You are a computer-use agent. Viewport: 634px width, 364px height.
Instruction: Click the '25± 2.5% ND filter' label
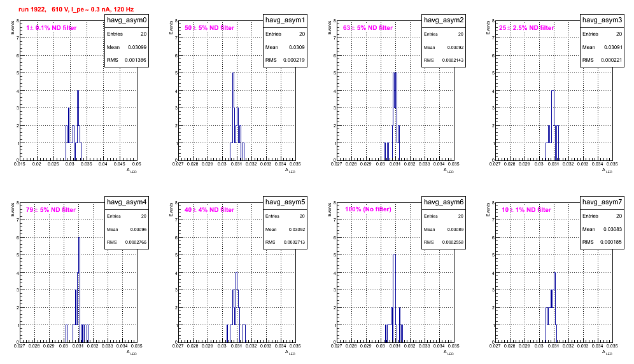tap(526, 28)
